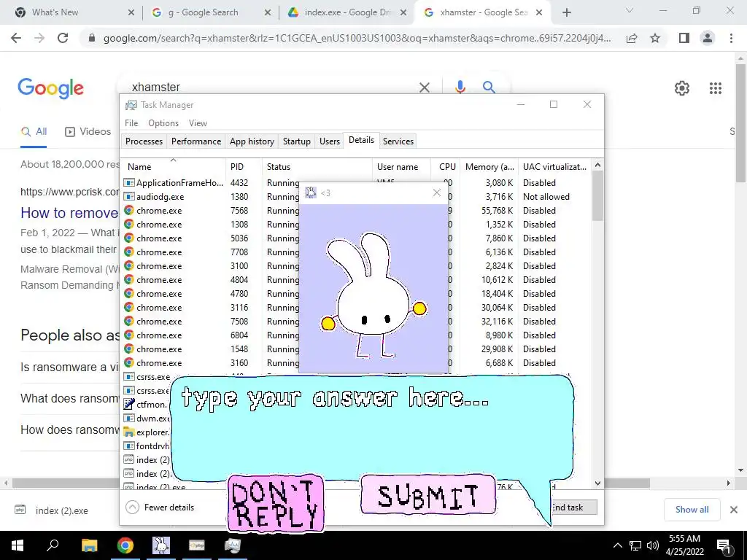Select the Videos search filter
This screenshot has width=747, height=560.
click(88, 131)
